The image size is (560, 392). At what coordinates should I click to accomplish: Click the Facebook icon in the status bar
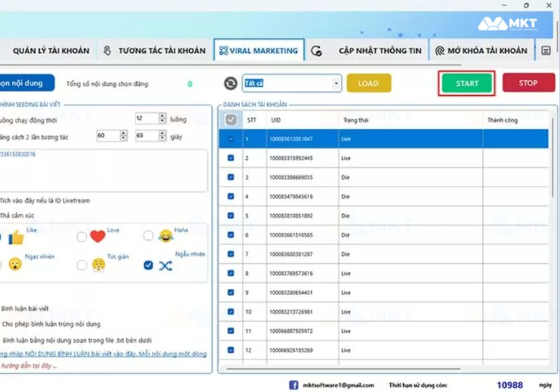click(293, 385)
